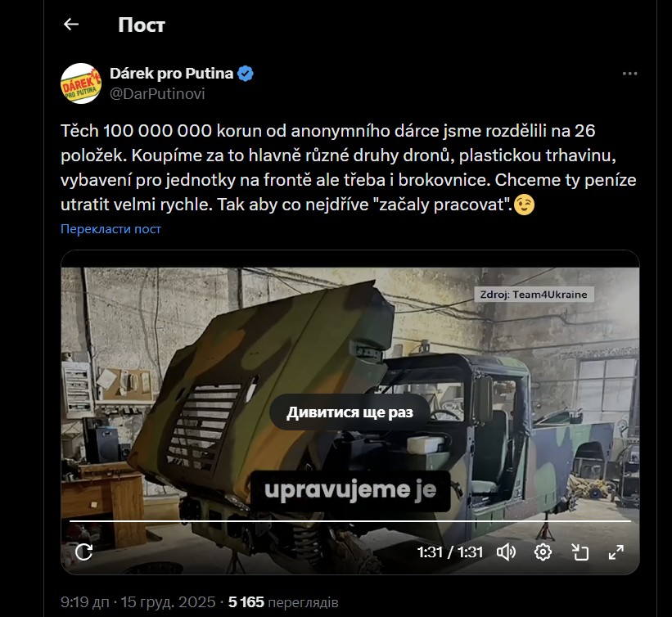Viewport: 672px width, 617px height.
Task: Open the @DarPutinovi handle link
Action: (x=157, y=93)
